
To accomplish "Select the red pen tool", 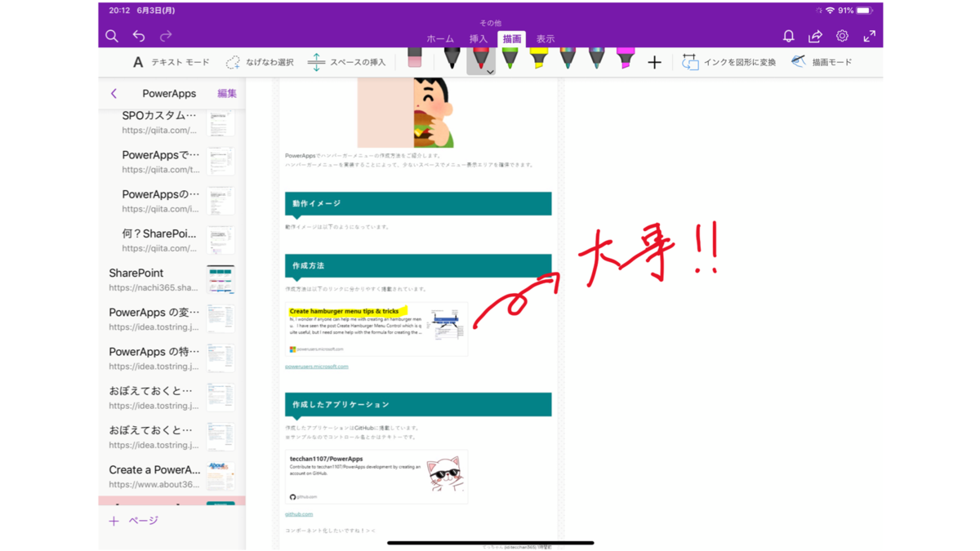I will coord(479,59).
